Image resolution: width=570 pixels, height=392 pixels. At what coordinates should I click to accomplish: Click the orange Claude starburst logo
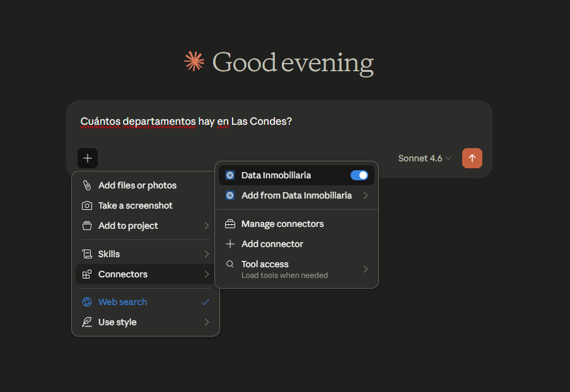click(194, 61)
